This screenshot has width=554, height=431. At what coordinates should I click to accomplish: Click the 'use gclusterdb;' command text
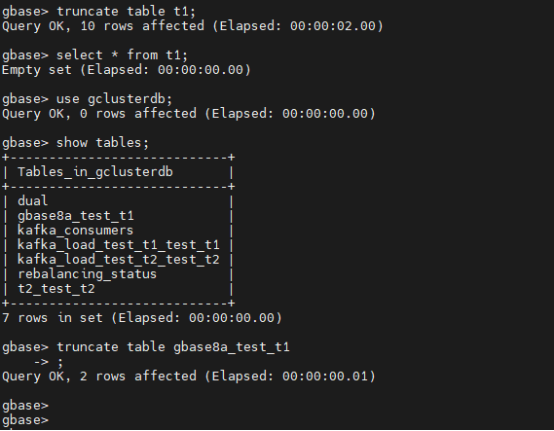pos(114,99)
